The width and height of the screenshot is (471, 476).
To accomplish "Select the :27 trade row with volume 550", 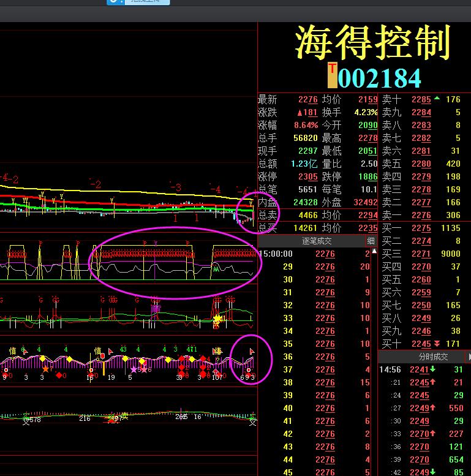I will point(421,408).
